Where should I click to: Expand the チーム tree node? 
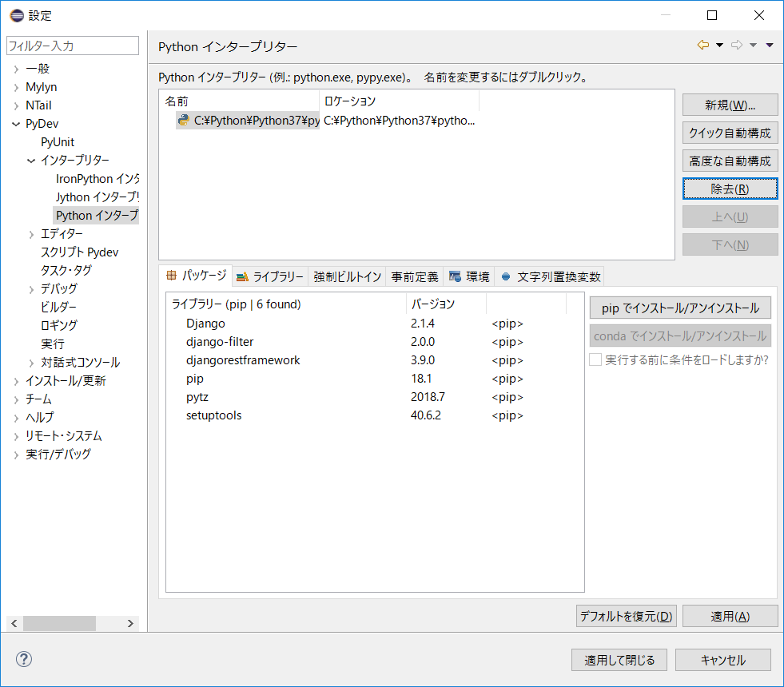(16, 399)
